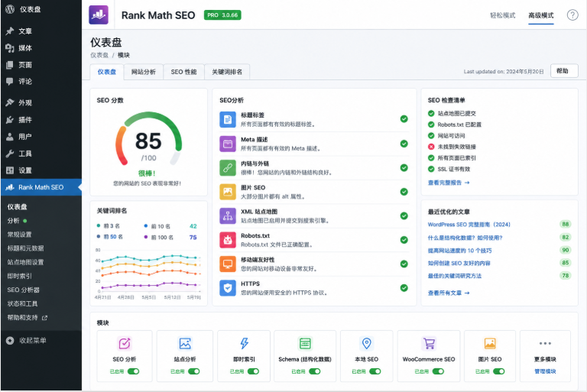
Task: Click the 即时索引 lightning bolt icon
Action: 244,343
